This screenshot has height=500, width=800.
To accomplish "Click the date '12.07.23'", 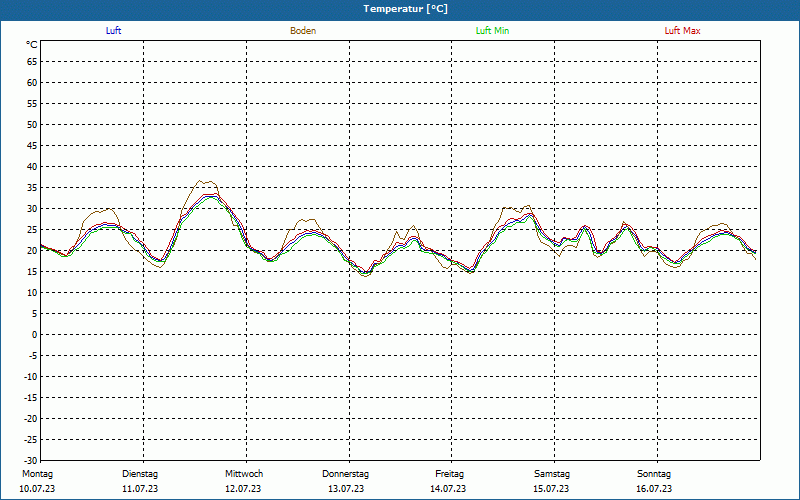I will click(243, 489).
